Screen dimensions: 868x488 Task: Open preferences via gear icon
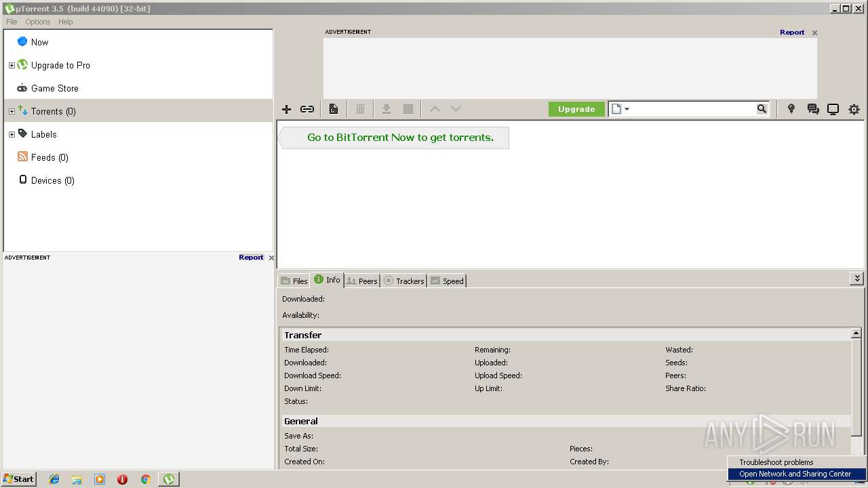tap(854, 109)
